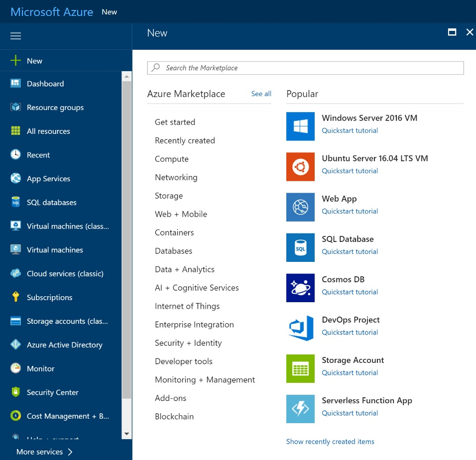Open Enterprise Integration category
This screenshot has width=476, height=460.
(x=194, y=325)
